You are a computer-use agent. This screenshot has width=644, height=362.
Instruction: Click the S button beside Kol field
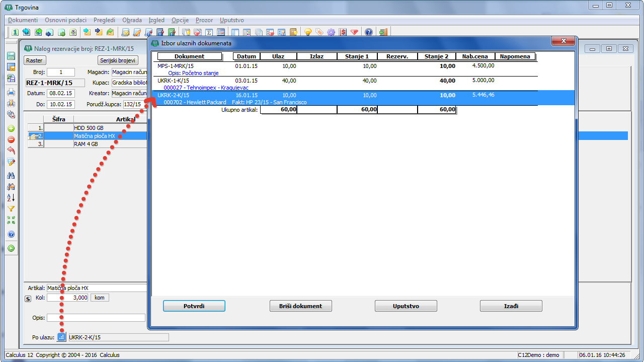coord(28,298)
